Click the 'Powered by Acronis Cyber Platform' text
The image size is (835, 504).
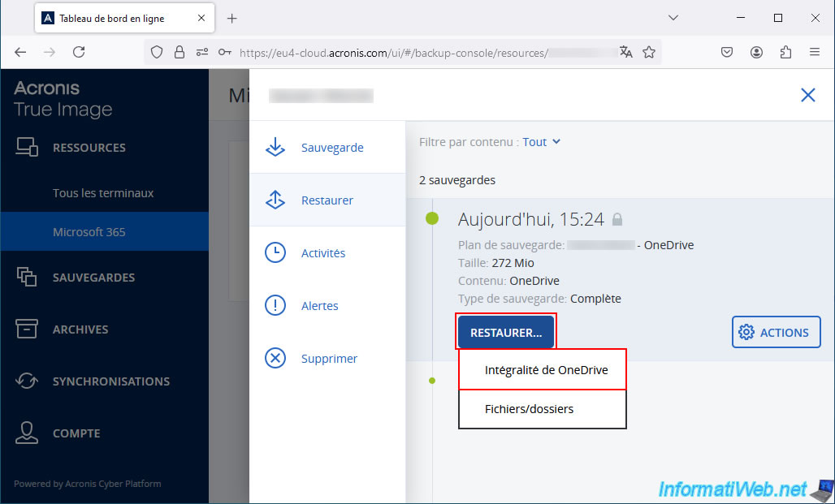click(x=88, y=484)
